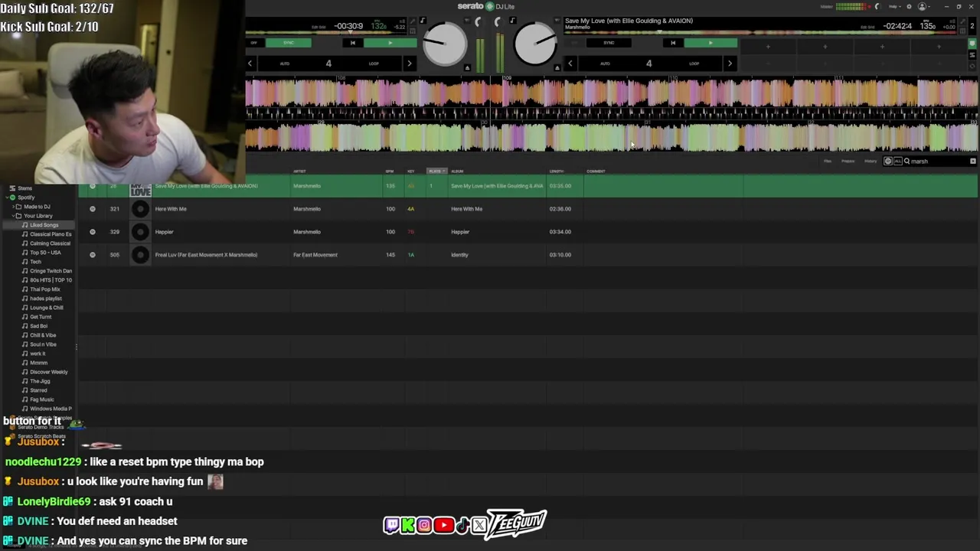Open user account menu
Viewport: 980px width, 551px height.
(x=924, y=6)
